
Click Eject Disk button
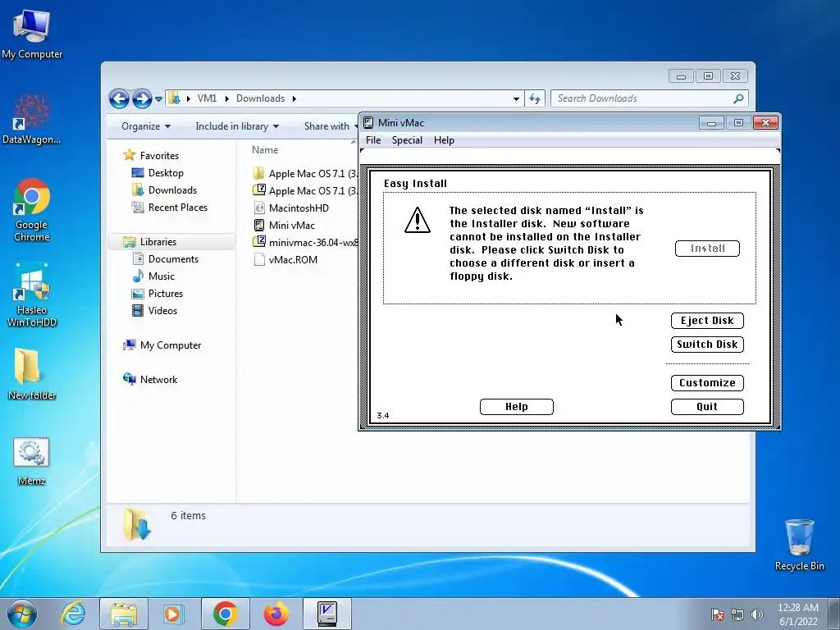[x=707, y=321]
